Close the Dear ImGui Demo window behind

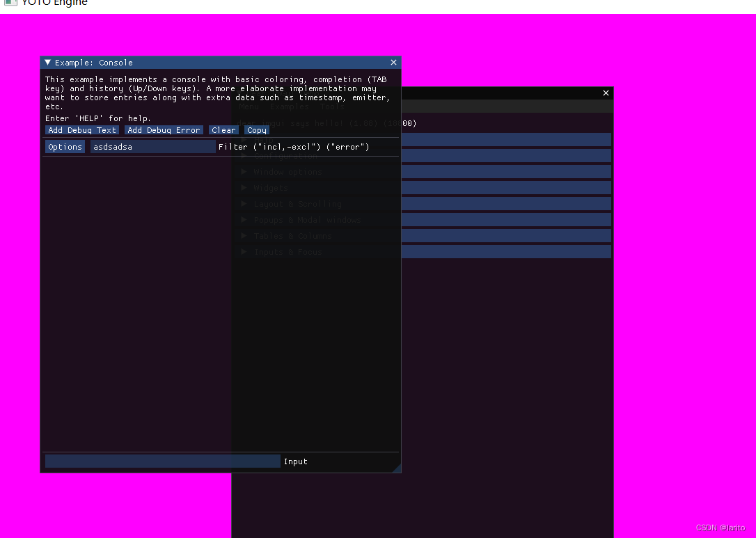tap(606, 93)
